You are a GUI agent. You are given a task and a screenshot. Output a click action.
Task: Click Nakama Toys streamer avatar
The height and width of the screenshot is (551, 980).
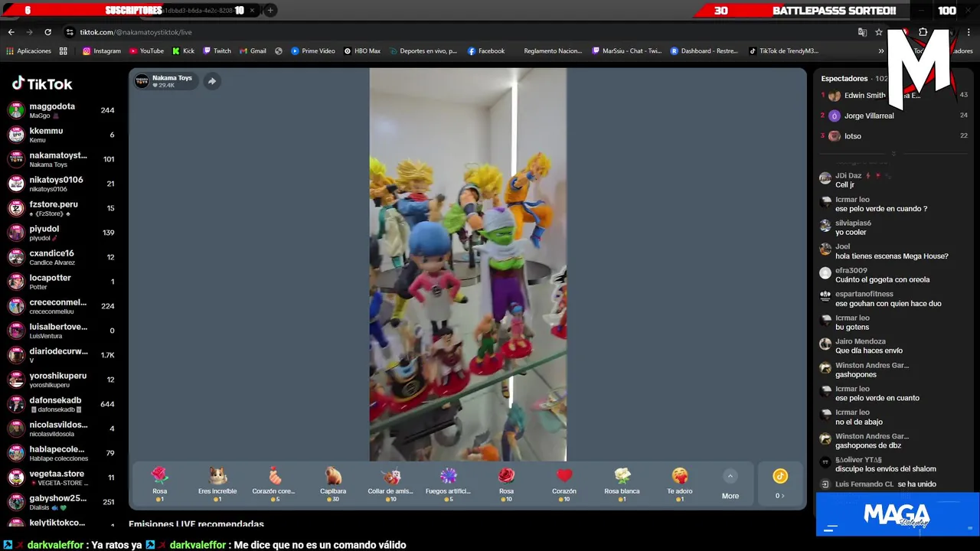click(142, 81)
